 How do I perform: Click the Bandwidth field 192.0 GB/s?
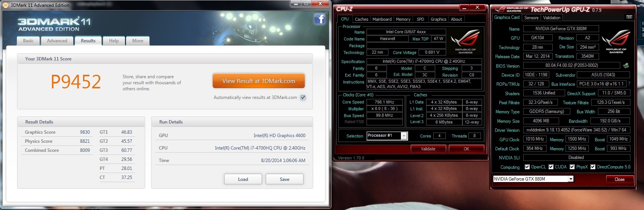610,121
